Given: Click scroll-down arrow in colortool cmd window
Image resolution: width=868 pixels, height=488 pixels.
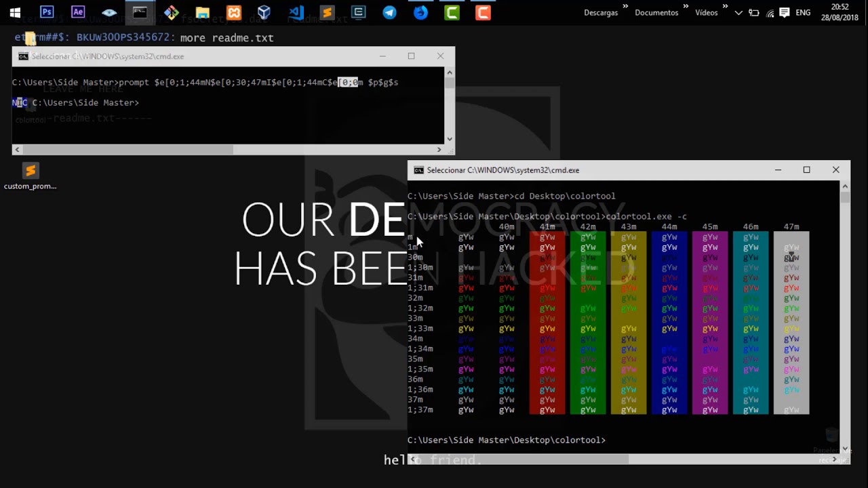Looking at the screenshot, I should pos(845,448).
